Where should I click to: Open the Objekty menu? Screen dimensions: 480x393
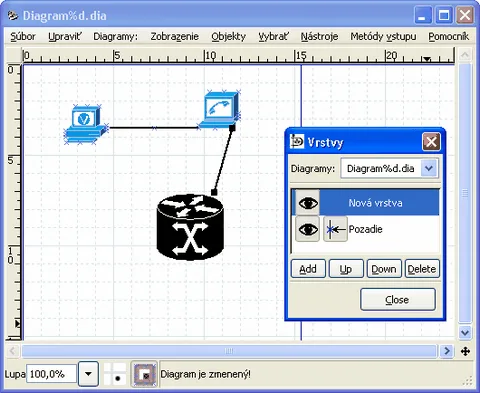[229, 36]
